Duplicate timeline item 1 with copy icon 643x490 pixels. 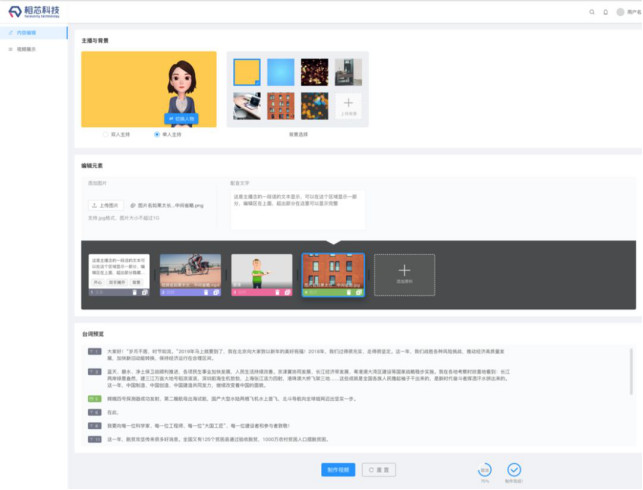(144, 292)
